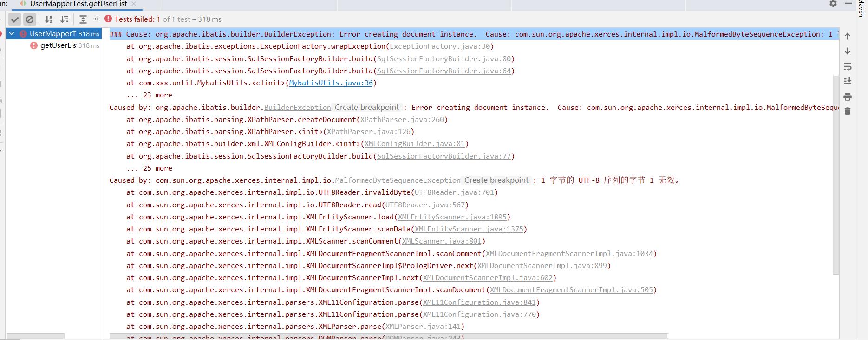Open the Maven side tool window

861,8
